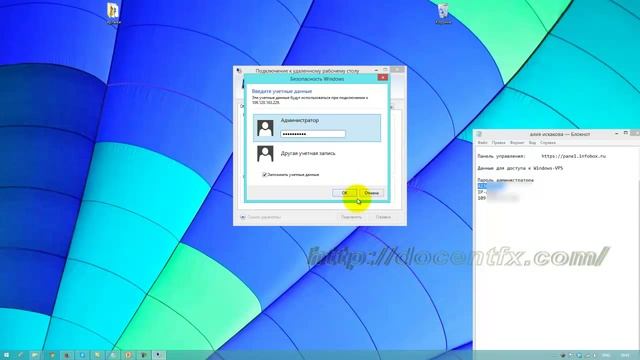The height and width of the screenshot is (360, 640).
Task: Click the Пароль администратора line in Notepad
Action: coord(505,180)
